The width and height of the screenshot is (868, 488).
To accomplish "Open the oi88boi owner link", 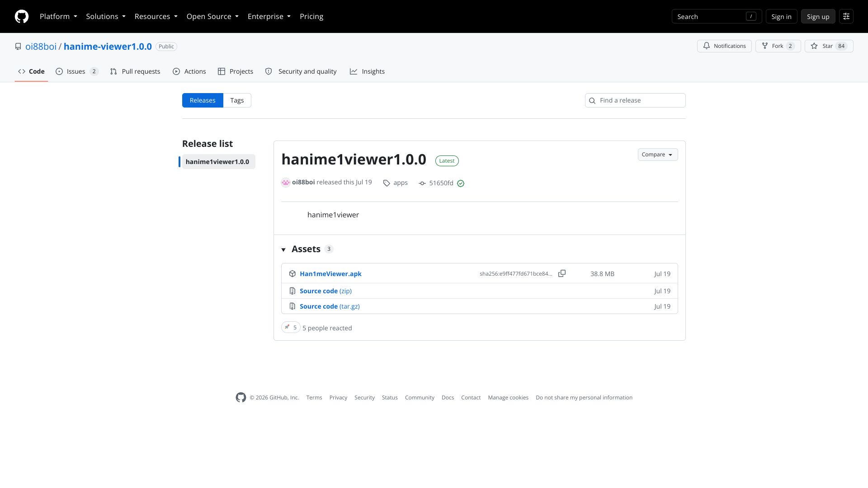I will [x=41, y=47].
